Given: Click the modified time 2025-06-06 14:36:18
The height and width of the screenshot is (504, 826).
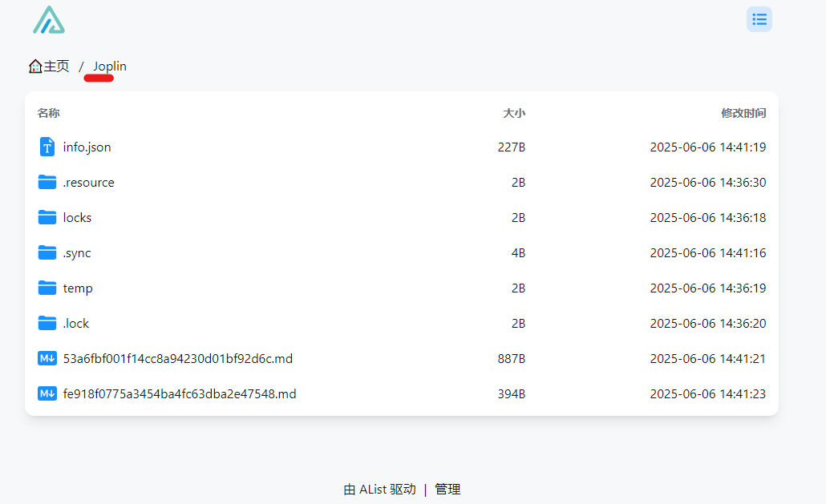Looking at the screenshot, I should coord(708,217).
